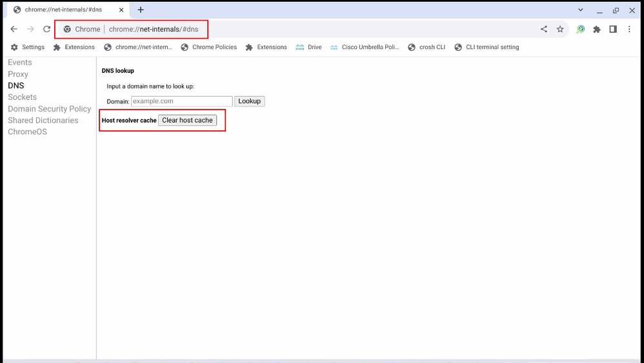Open Chrome three-dot menu
This screenshot has height=363, width=644.
[629, 29]
